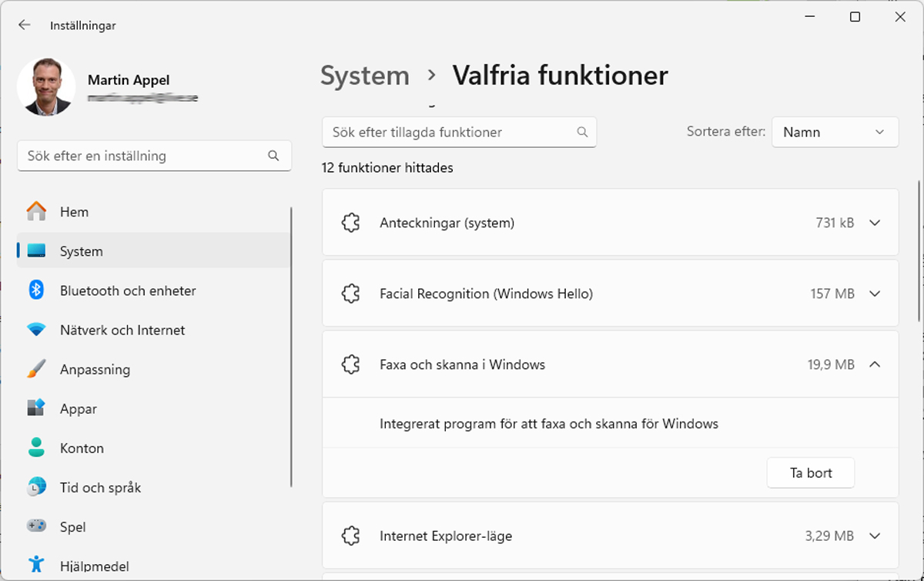Image resolution: width=924 pixels, height=581 pixels.
Task: Select System item in left navigation
Action: [x=81, y=251]
